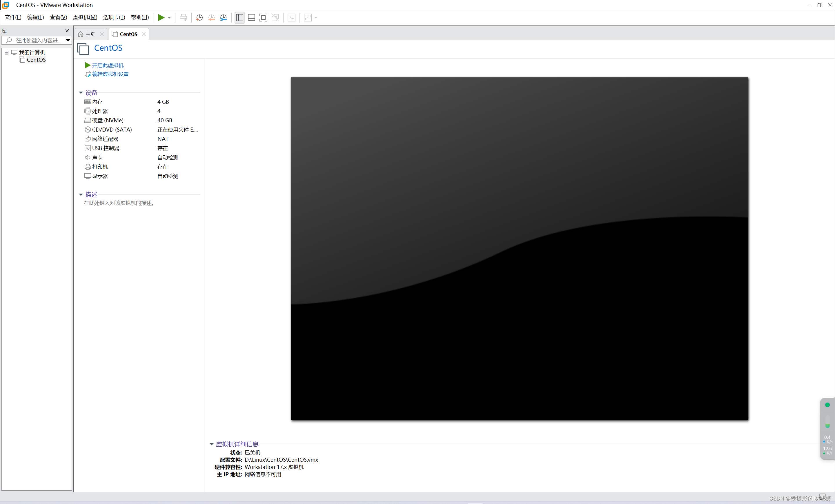The width and height of the screenshot is (835, 504).
Task: Click the stretch guest display icon
Action: pyautogui.click(x=307, y=18)
